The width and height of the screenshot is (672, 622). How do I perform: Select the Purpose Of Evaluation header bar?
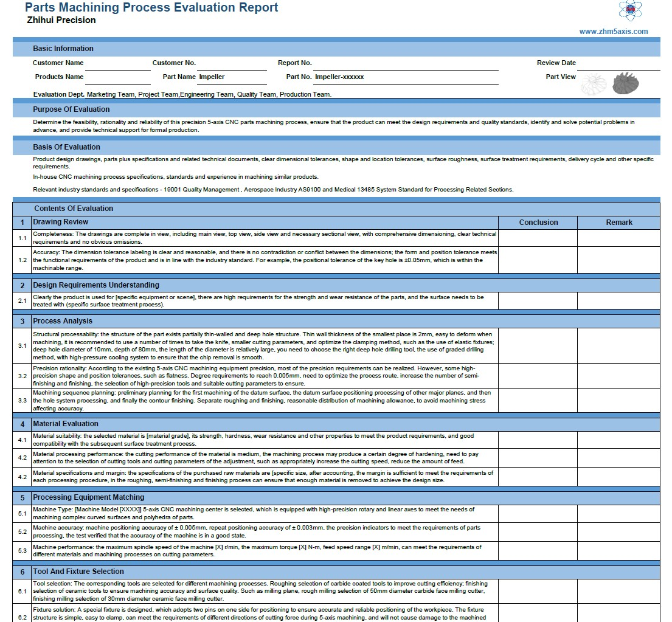tap(74, 109)
